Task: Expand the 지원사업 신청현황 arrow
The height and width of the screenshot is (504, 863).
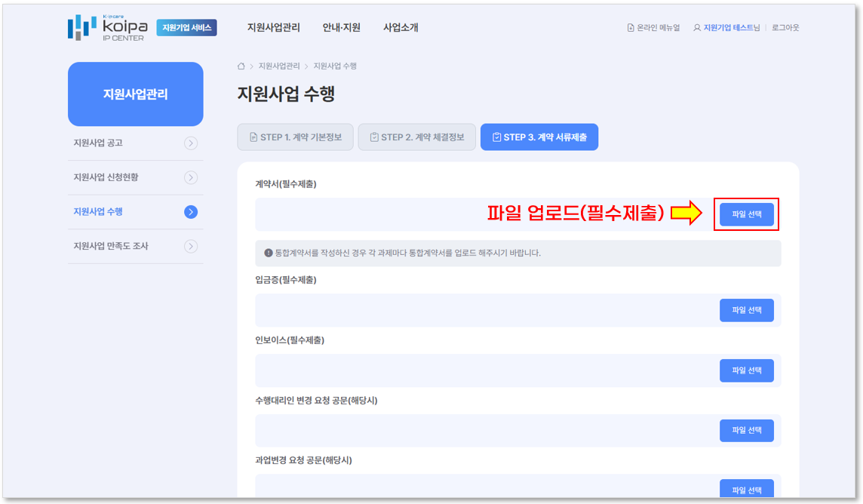Action: pos(190,177)
